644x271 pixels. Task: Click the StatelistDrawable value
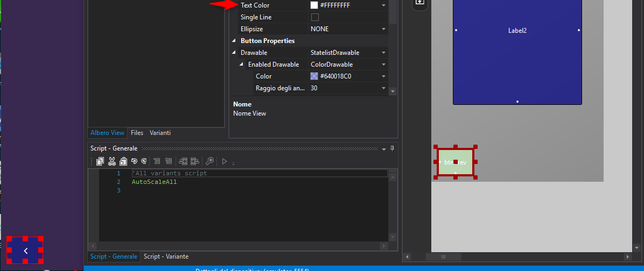335,53
